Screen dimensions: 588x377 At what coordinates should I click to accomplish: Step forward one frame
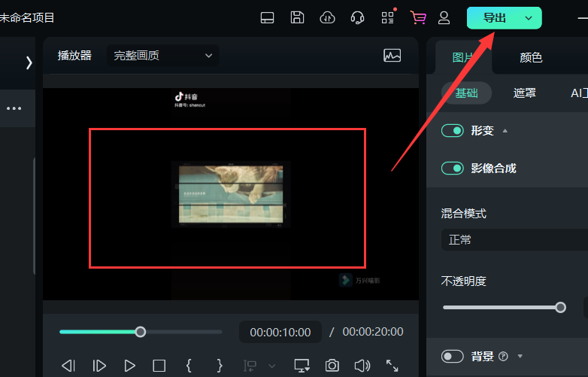(x=99, y=366)
